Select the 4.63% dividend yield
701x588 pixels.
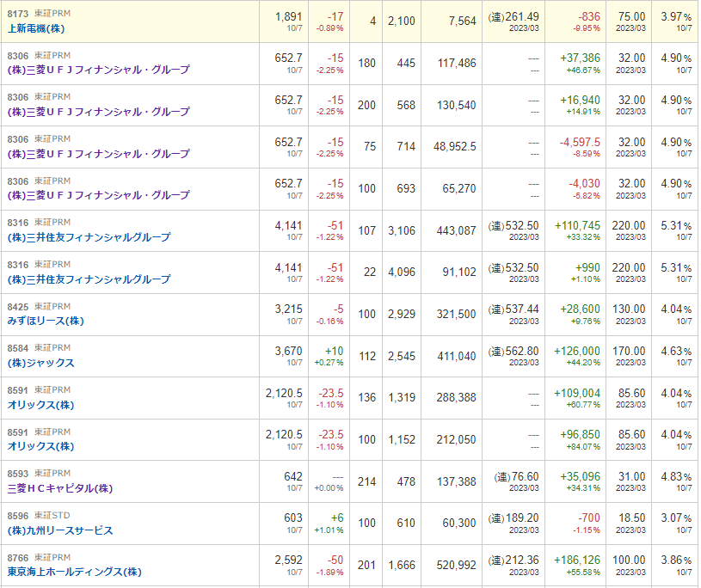tap(676, 352)
